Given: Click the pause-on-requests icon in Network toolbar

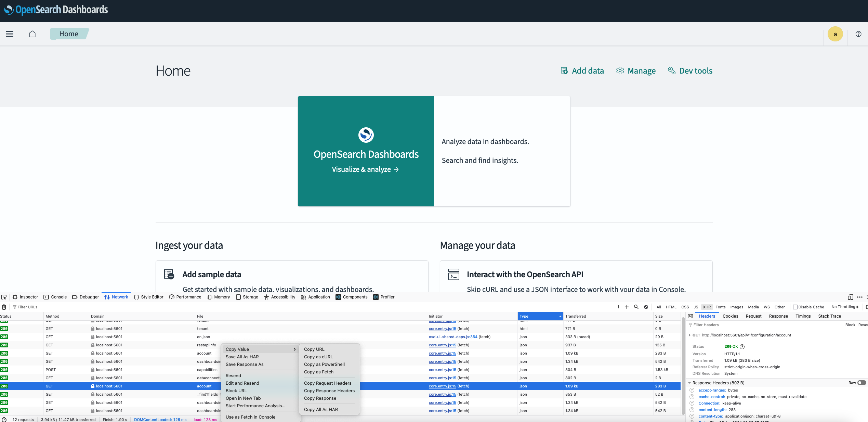Looking at the screenshot, I should tap(617, 307).
